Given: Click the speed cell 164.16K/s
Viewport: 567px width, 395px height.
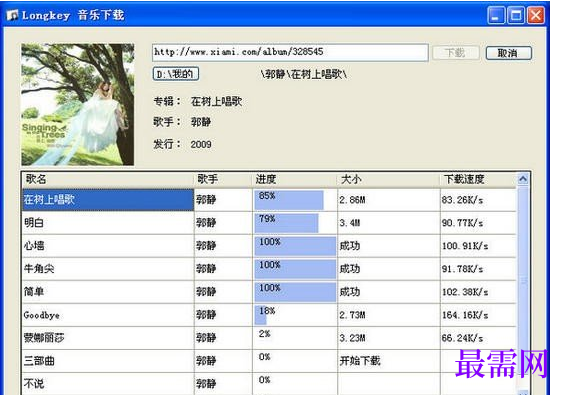Looking at the screenshot, I should [x=478, y=315].
